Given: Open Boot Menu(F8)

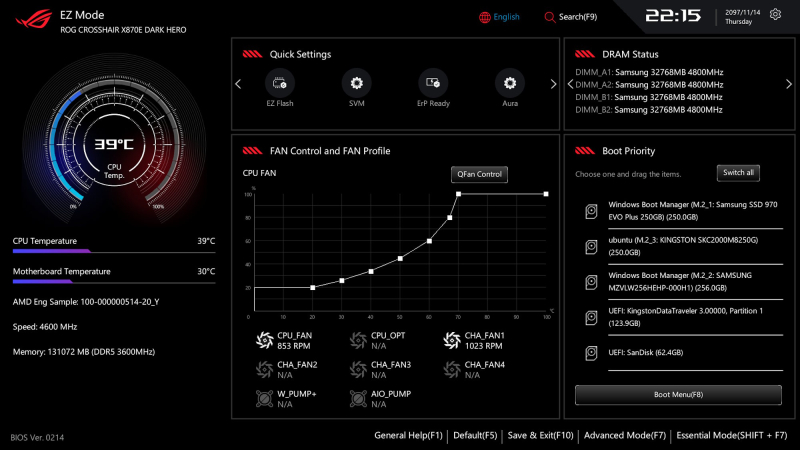Looking at the screenshot, I should [678, 395].
